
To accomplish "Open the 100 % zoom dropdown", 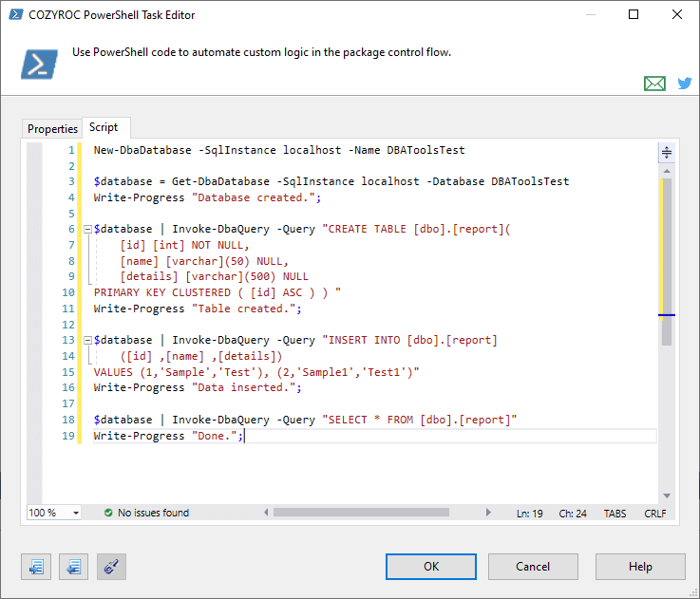I will click(76, 513).
